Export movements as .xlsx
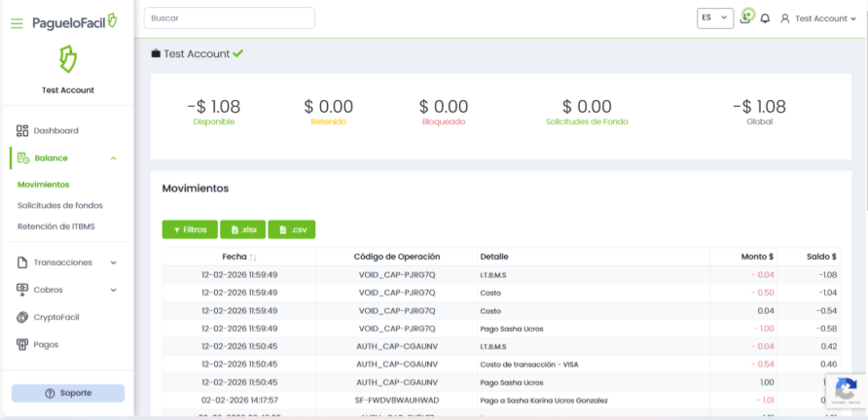The height and width of the screenshot is (420, 868). 242,229
